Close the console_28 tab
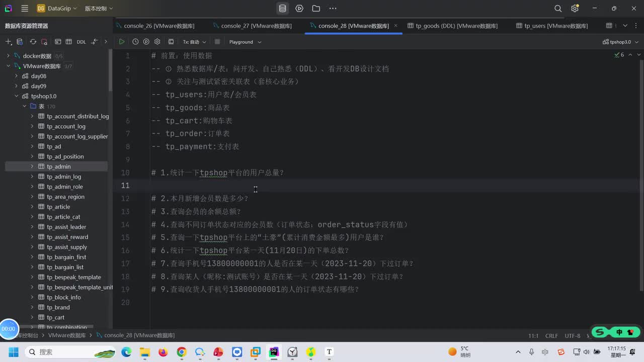This screenshot has height=362, width=644. point(396,26)
